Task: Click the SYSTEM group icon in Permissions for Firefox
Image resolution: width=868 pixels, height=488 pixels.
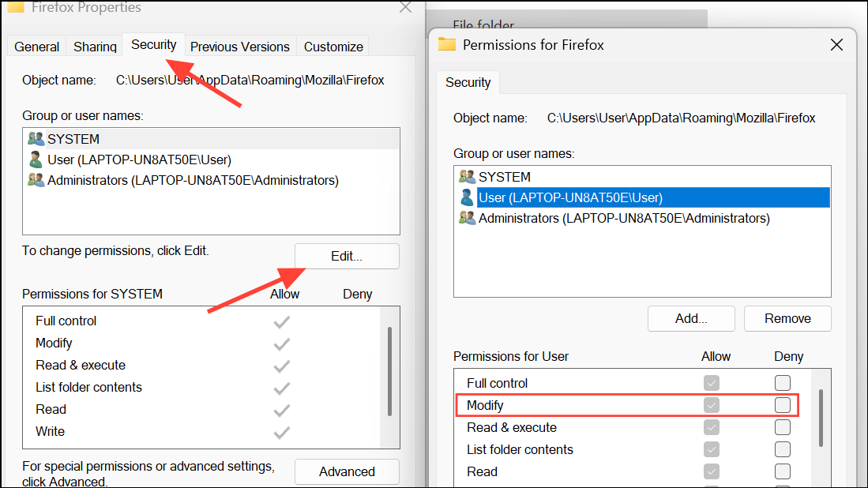Action: (468, 177)
